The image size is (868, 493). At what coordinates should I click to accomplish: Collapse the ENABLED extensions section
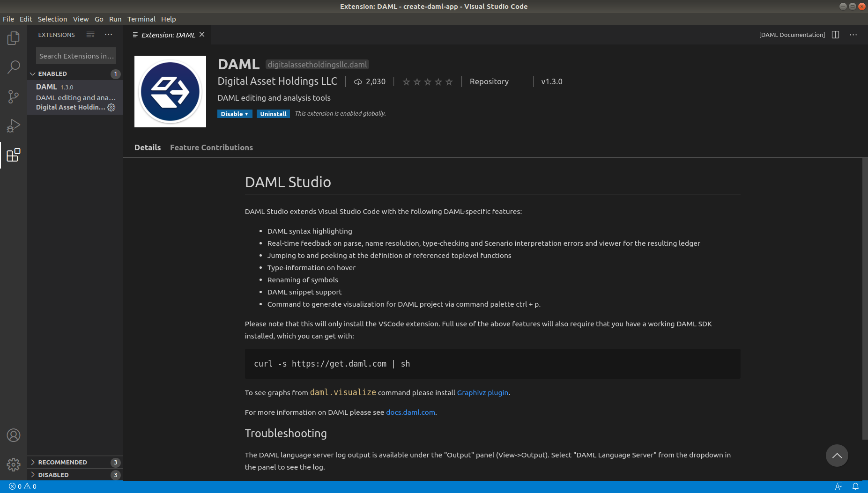32,74
